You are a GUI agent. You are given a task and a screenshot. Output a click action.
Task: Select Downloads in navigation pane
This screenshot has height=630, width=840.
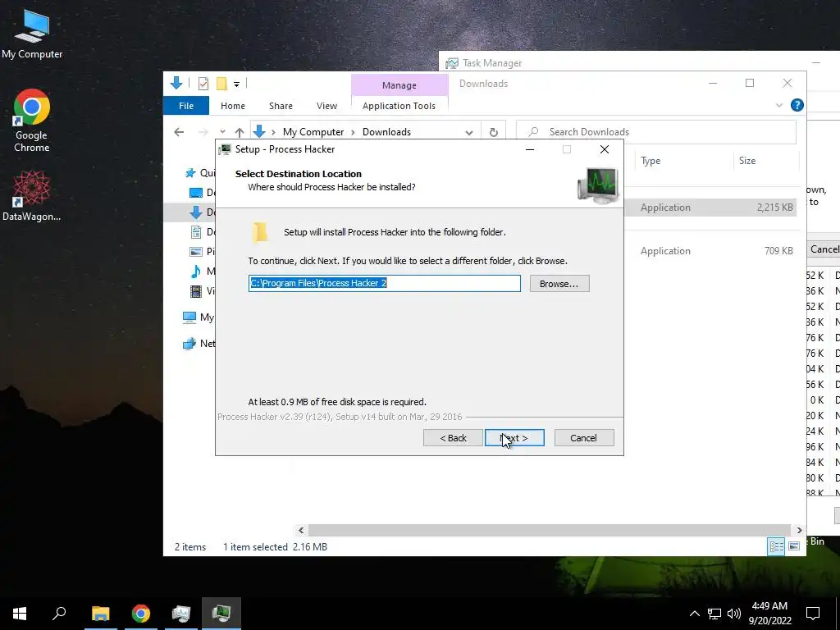(203, 212)
